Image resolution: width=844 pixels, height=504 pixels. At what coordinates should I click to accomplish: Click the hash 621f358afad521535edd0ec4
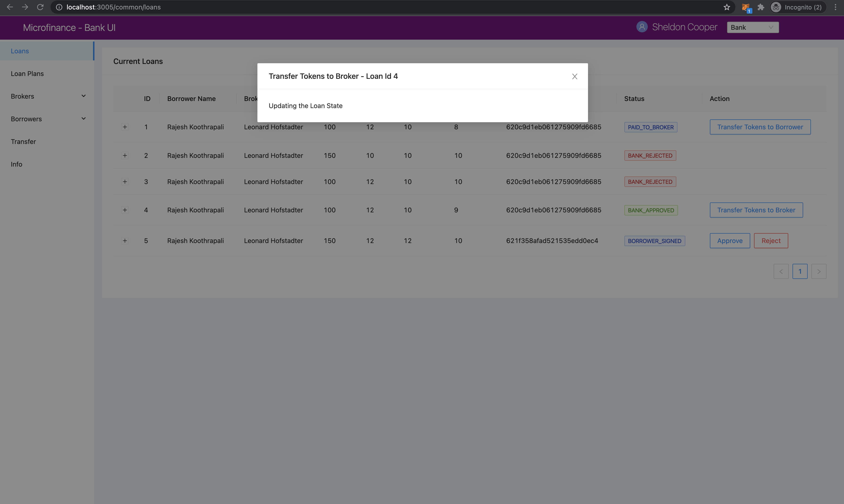click(552, 240)
